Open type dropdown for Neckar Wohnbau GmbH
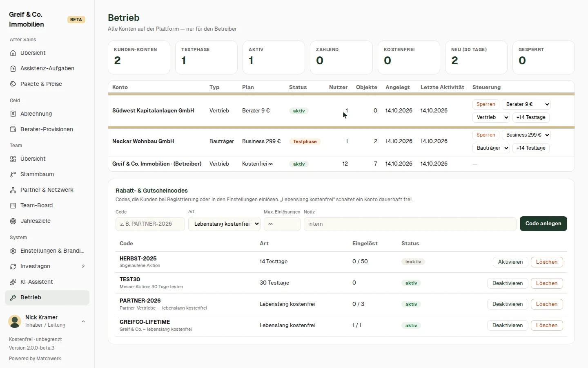Viewport: 588px width, 368px height. [491, 148]
